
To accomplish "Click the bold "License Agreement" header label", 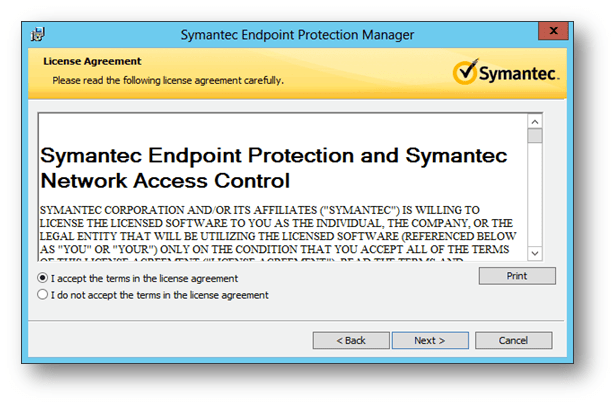I will pos(91,62).
